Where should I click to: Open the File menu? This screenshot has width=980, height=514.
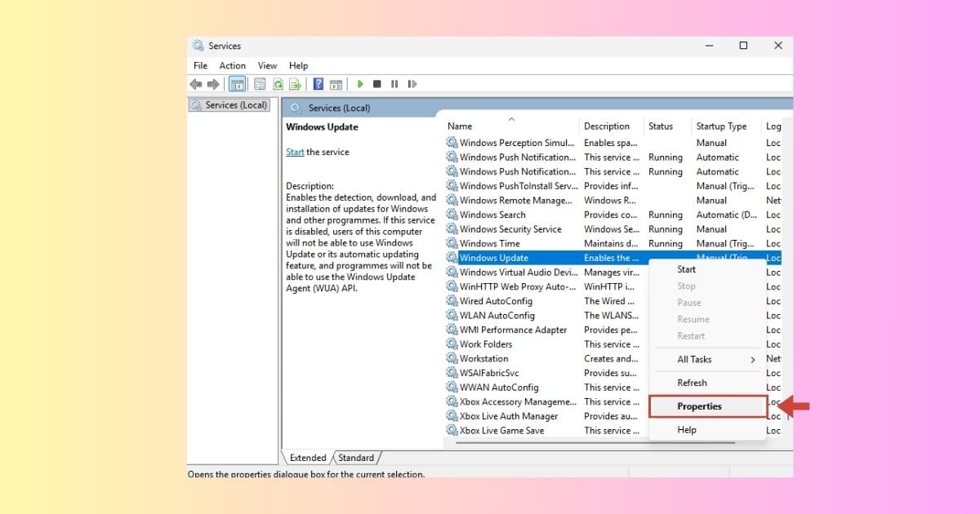pyautogui.click(x=200, y=65)
